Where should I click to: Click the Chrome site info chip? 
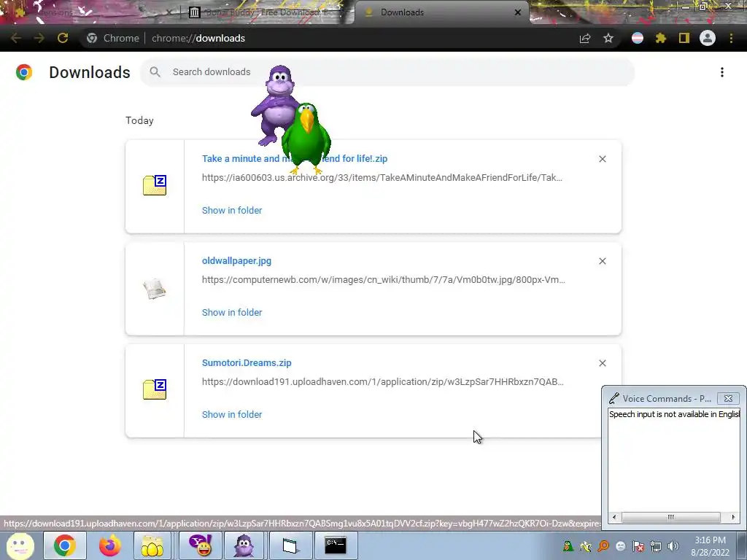tap(113, 38)
